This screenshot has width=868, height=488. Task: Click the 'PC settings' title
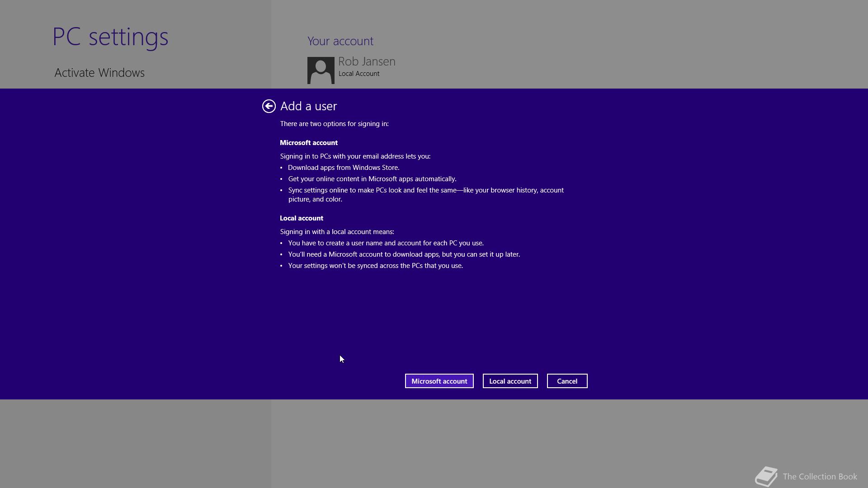(110, 37)
